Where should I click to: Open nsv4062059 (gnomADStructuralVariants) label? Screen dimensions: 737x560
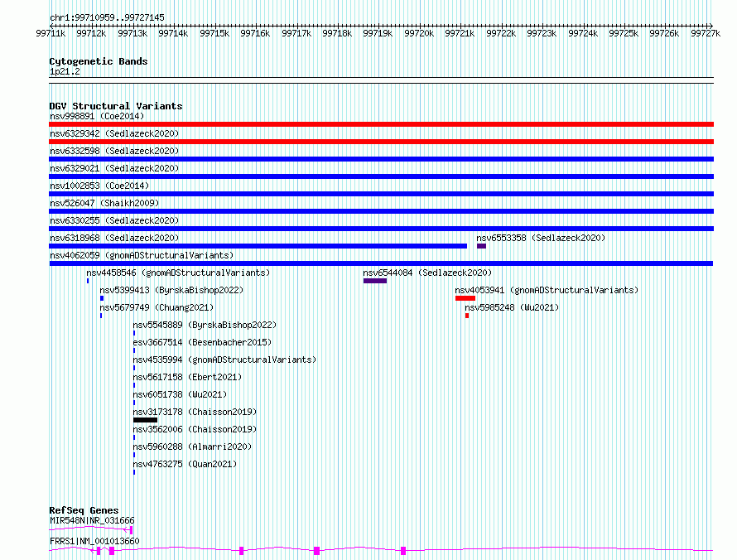[x=142, y=255]
